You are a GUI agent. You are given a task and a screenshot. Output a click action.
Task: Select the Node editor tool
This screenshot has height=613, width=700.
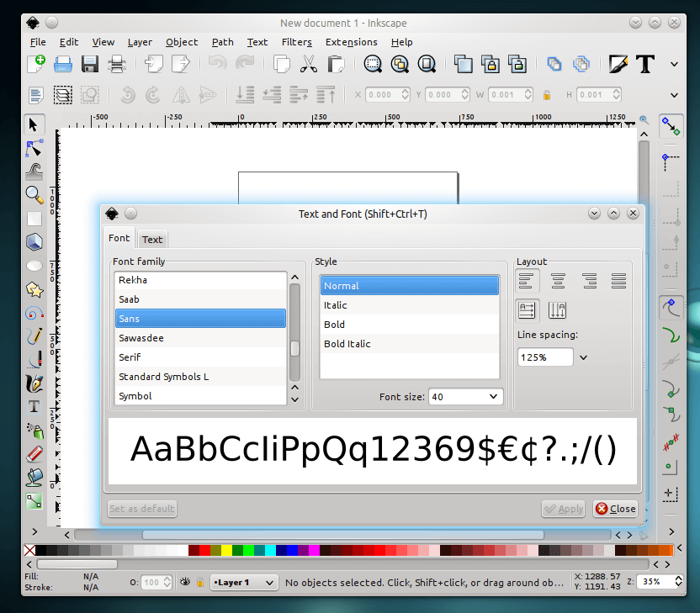click(34, 147)
